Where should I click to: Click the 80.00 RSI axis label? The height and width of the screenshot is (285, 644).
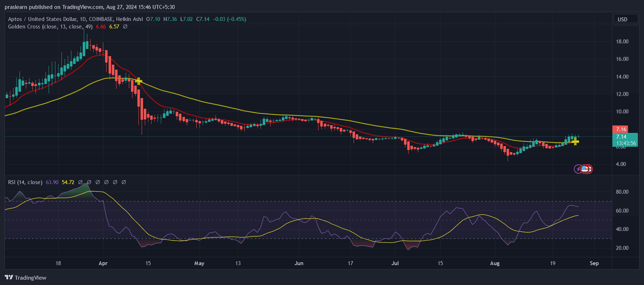click(622, 192)
